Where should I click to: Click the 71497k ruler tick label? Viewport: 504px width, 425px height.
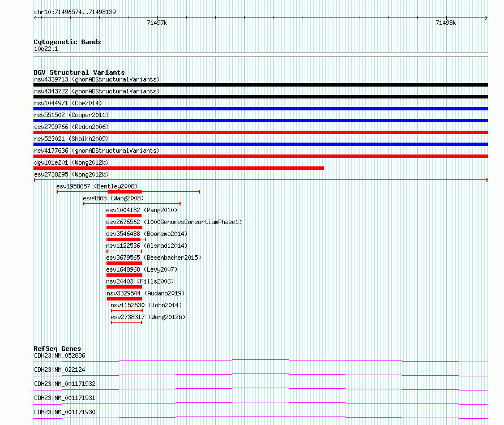click(x=157, y=23)
